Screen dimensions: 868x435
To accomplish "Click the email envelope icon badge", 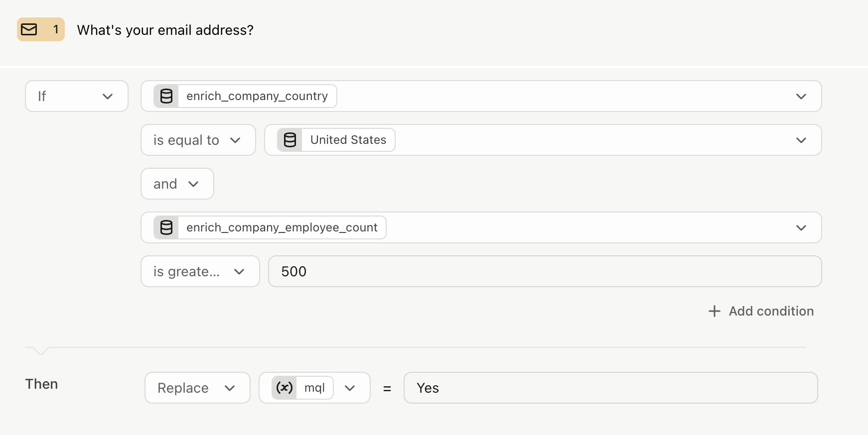I will click(29, 30).
